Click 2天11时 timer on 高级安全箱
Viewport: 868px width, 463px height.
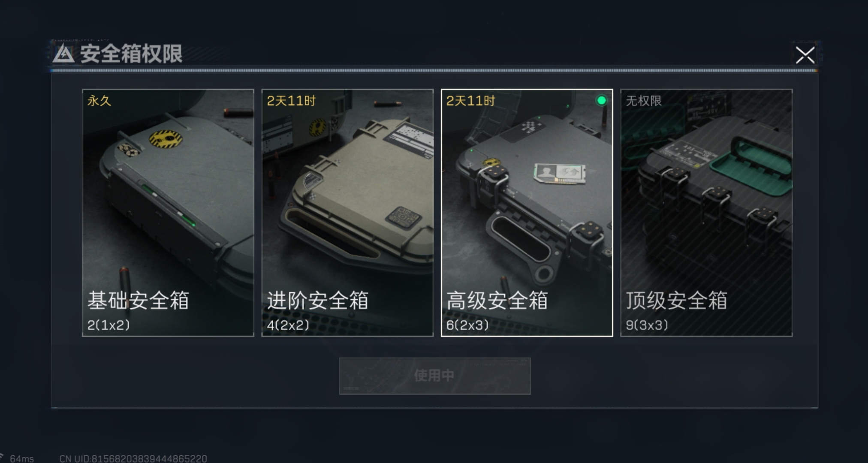[x=470, y=101]
